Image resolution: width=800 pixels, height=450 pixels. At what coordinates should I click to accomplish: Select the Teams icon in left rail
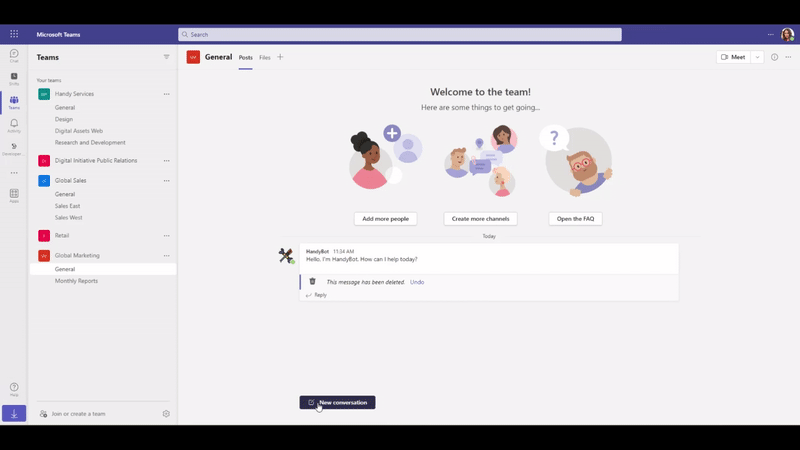[x=14, y=102]
